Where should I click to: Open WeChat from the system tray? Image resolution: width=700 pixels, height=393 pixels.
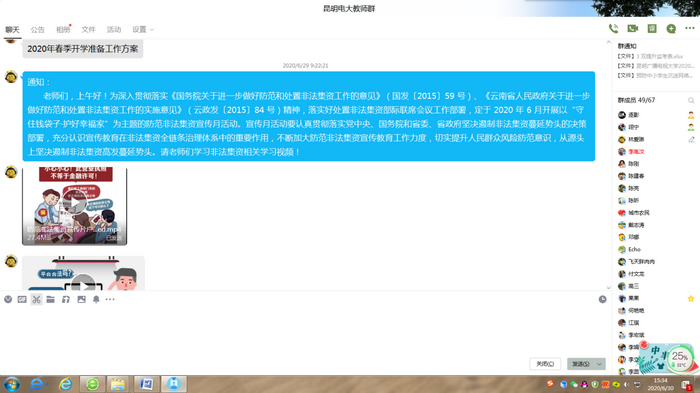(x=574, y=384)
